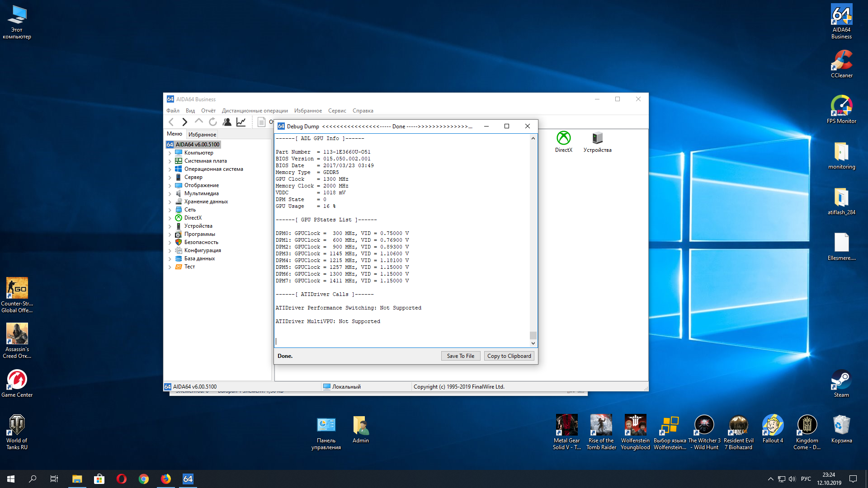
Task: Click the forward navigation arrow in AIDA64 toolbar
Action: [184, 122]
